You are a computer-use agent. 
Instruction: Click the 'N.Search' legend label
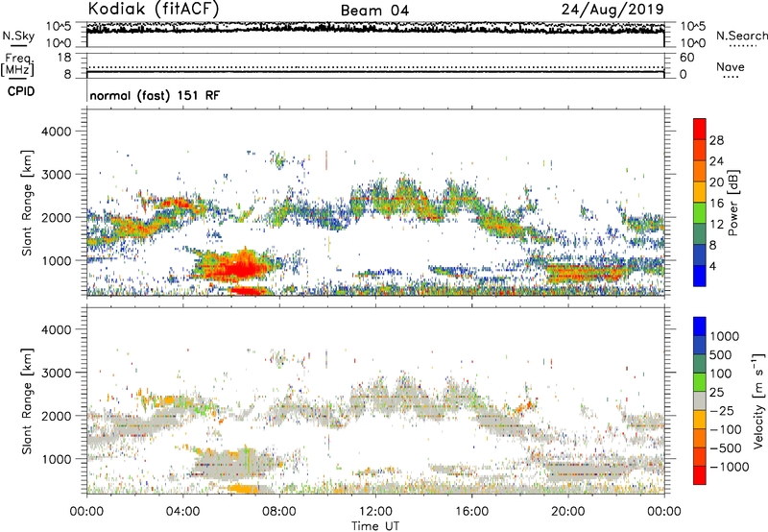click(x=741, y=36)
